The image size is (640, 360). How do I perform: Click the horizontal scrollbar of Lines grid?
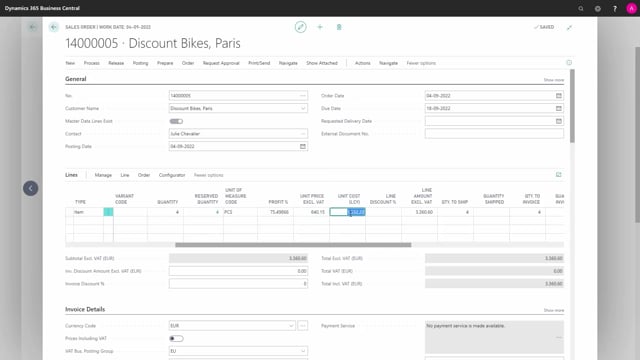pos(293,245)
